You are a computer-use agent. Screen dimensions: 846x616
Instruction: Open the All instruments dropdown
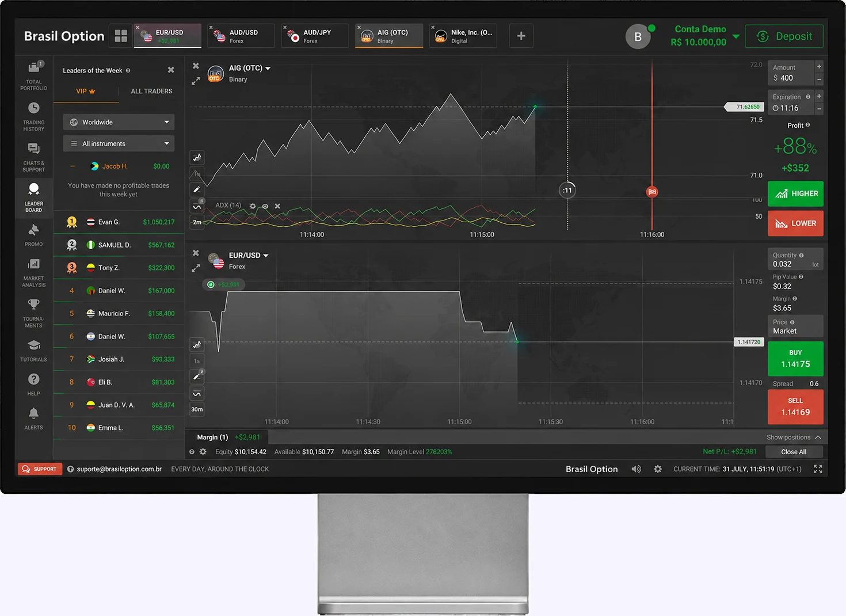[x=119, y=143]
